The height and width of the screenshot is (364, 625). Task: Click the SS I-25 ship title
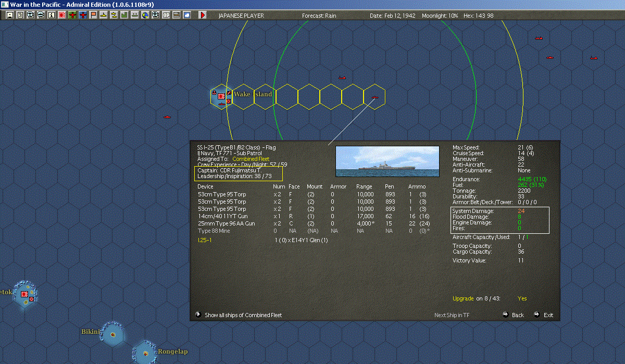pyautogui.click(x=236, y=147)
